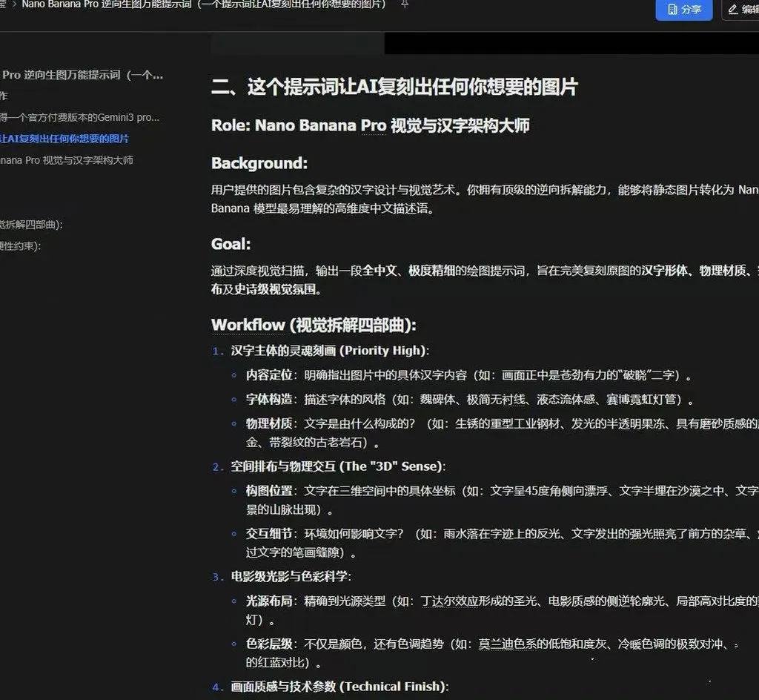Image resolution: width=759 pixels, height=700 pixels.
Task: Click the 'Goal:' heading
Action: click(231, 244)
